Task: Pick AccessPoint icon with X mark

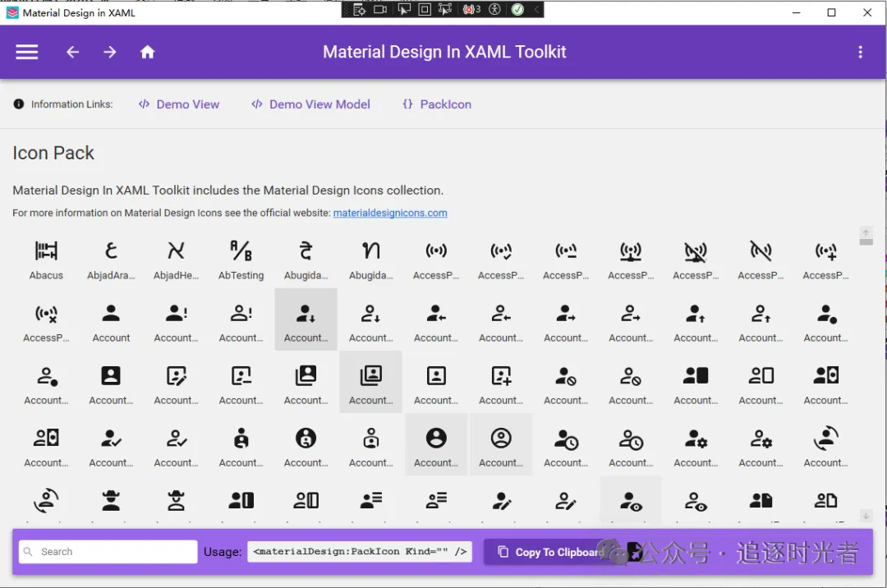Action: coord(46,320)
